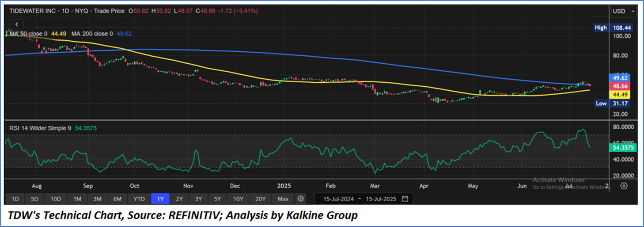
Task: Click the MA 200 close 0 legend
Action: pos(92,34)
